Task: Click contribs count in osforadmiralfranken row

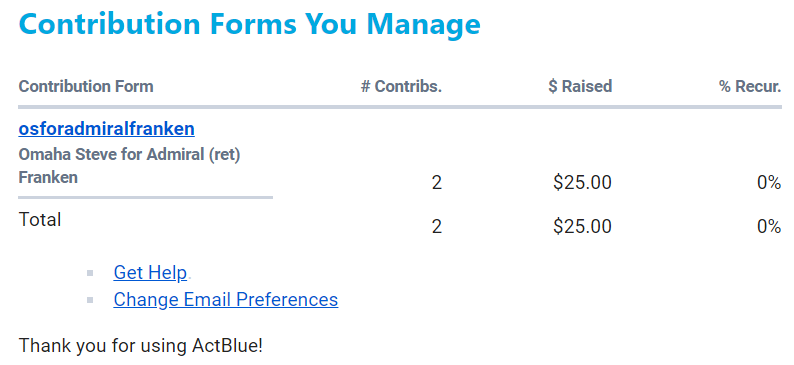Action: point(437,183)
